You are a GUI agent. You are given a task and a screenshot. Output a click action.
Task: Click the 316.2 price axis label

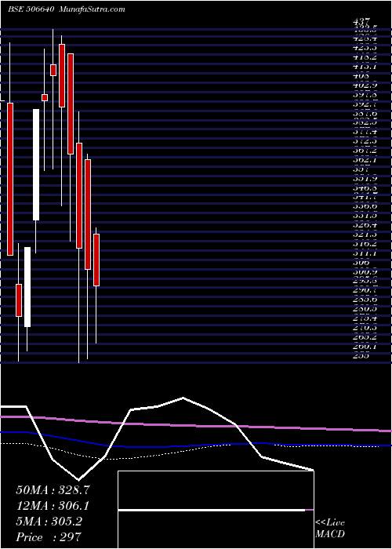(x=365, y=245)
